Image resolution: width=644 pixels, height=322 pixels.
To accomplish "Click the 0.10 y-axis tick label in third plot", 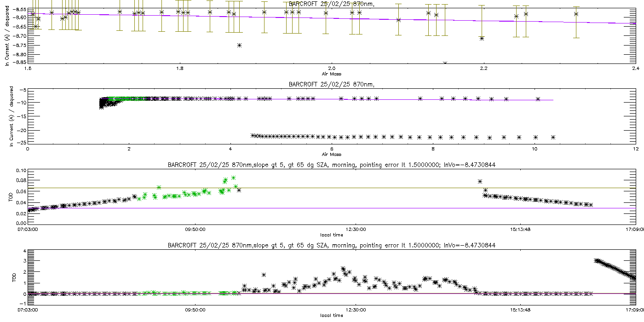I will [x=20, y=171].
